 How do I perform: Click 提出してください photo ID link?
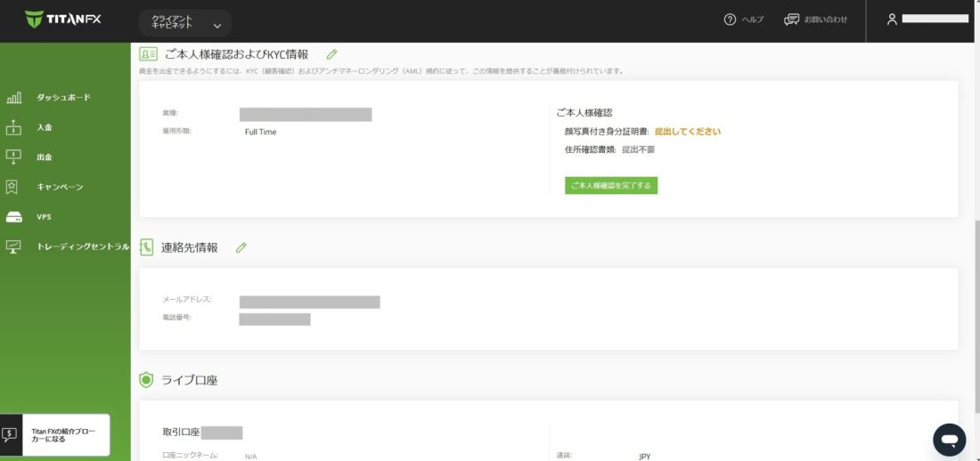(687, 132)
